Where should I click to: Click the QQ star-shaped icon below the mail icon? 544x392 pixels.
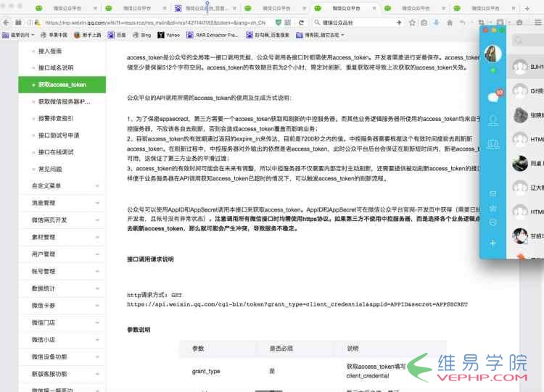tap(493, 208)
